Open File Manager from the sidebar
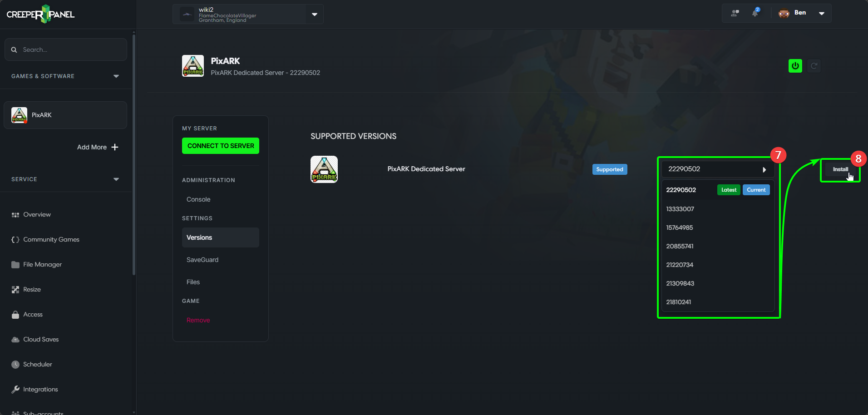The image size is (868, 415). click(42, 264)
